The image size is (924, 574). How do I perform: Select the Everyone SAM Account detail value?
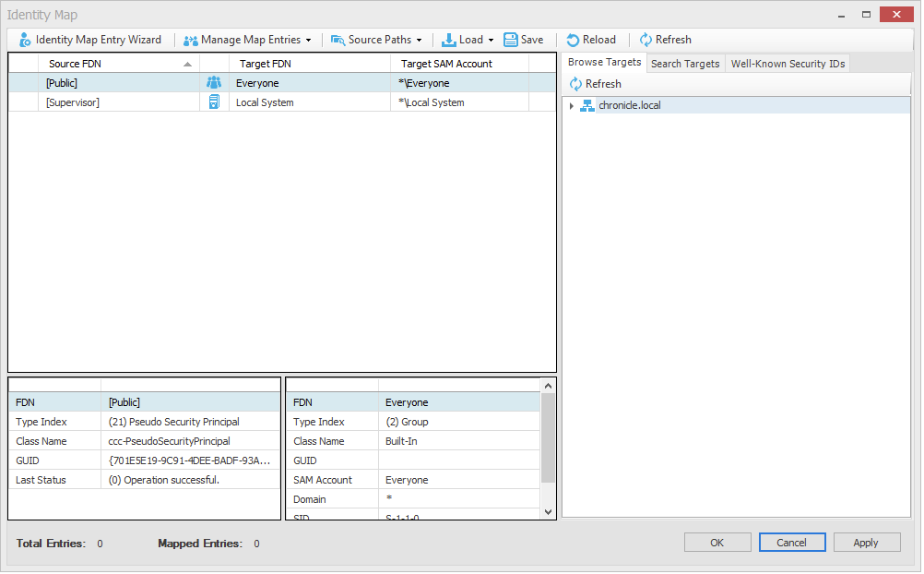(x=459, y=480)
